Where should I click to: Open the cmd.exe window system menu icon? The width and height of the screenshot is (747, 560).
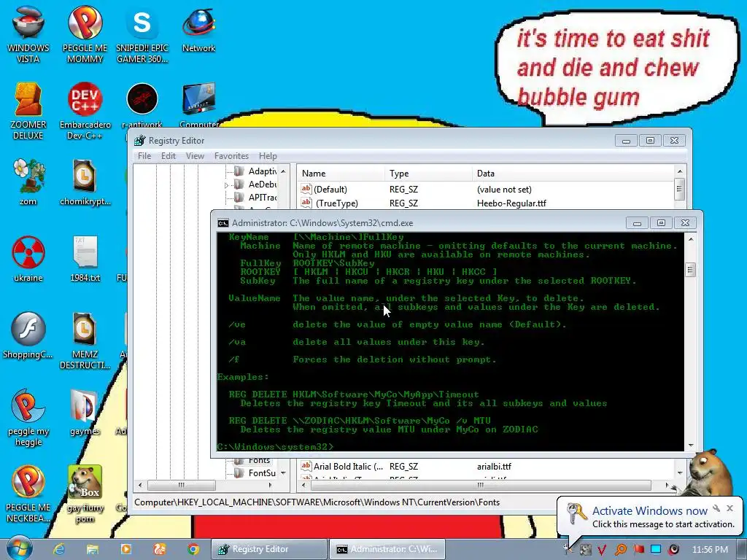coord(223,223)
